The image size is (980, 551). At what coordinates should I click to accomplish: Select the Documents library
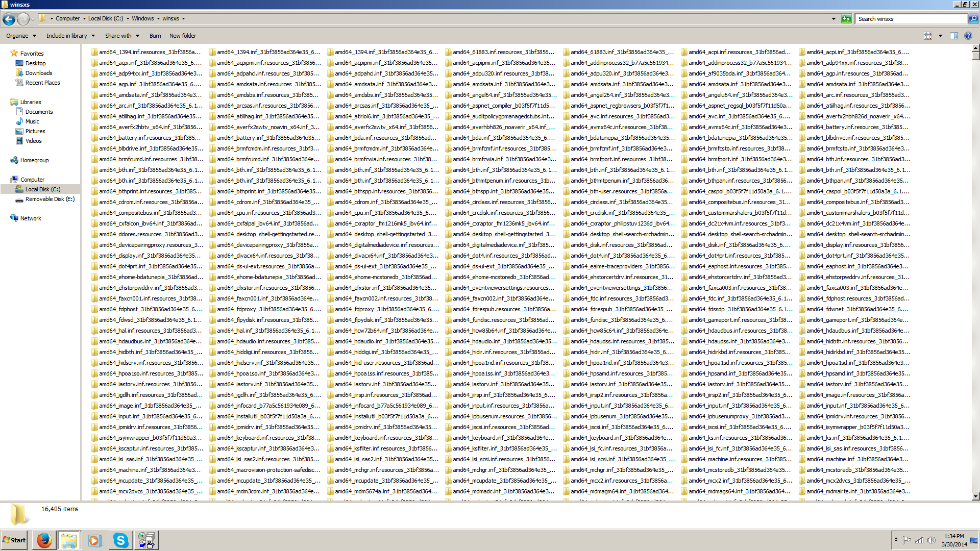click(39, 112)
